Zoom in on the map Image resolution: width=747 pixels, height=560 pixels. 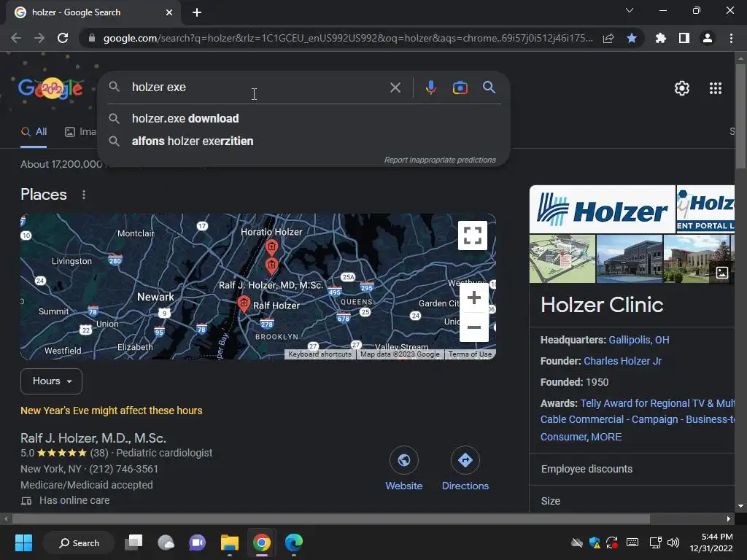click(473, 297)
